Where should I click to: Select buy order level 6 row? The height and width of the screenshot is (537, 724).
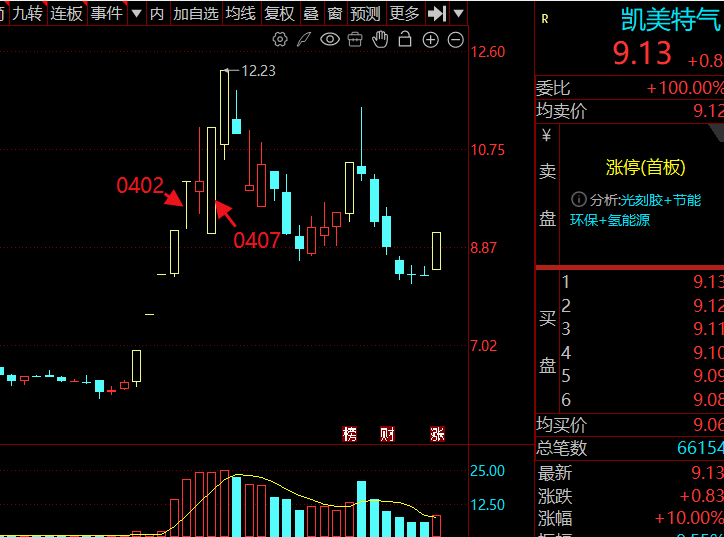tap(642, 399)
